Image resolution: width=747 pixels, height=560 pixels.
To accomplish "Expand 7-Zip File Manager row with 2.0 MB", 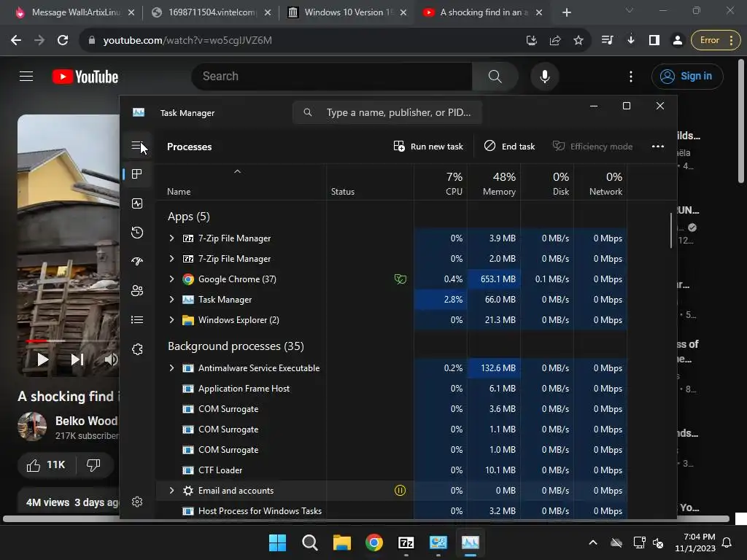I will (172, 259).
